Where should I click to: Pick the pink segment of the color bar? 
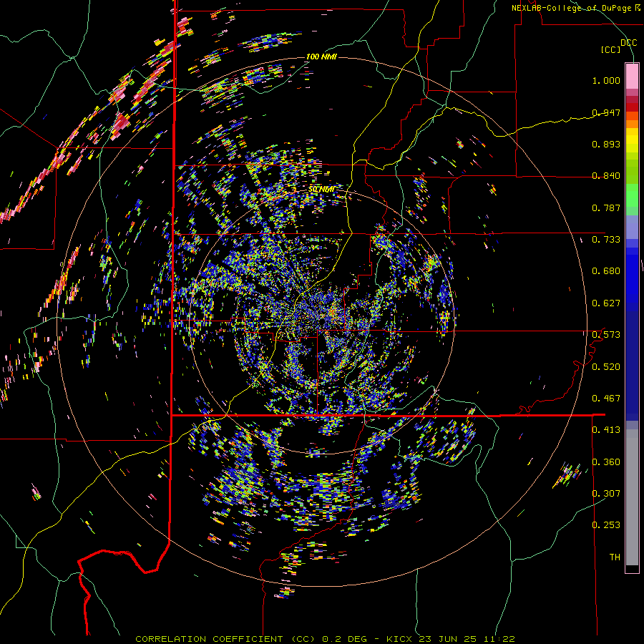632,76
